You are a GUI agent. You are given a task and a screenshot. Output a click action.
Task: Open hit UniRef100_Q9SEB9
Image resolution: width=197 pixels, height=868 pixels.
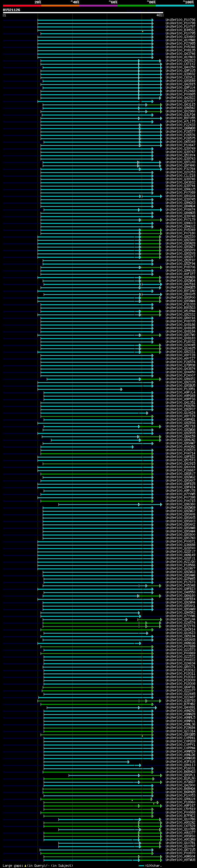pos(180,81)
